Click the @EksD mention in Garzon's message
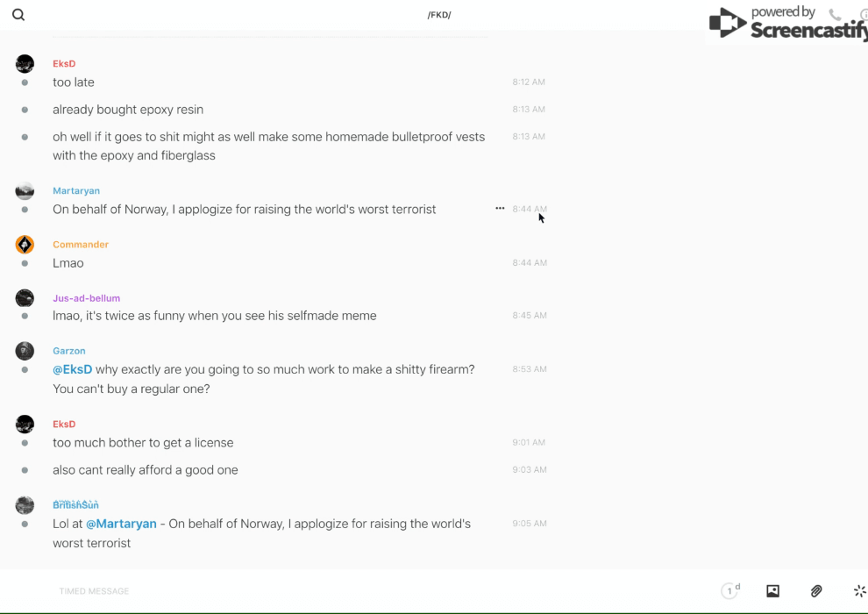The image size is (868, 614). [72, 369]
